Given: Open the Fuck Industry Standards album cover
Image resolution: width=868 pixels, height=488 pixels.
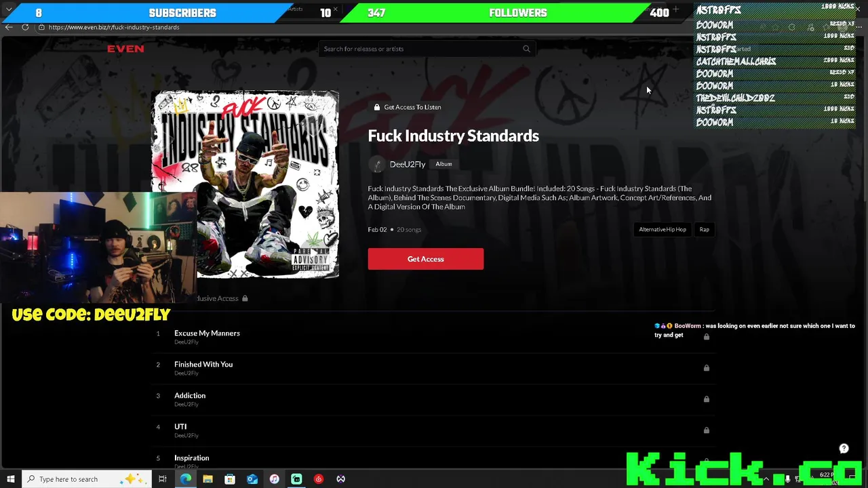Looking at the screenshot, I should (245, 184).
